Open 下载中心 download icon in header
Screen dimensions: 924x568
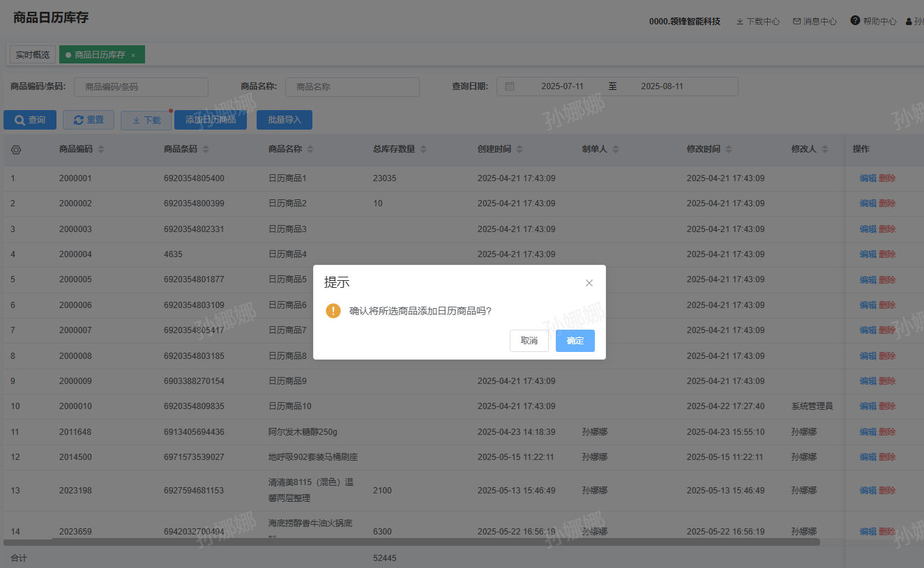coord(740,22)
